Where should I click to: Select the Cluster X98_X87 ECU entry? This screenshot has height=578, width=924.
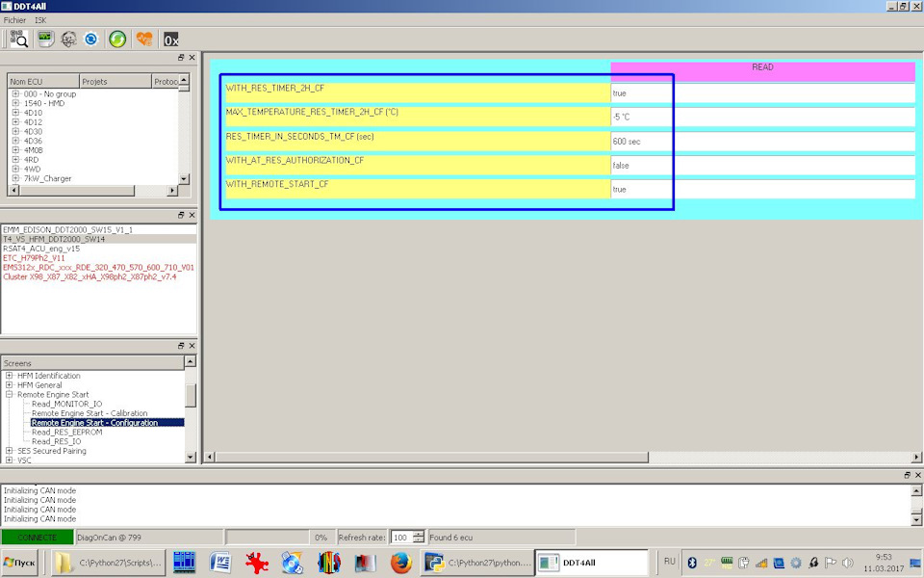pos(90,276)
